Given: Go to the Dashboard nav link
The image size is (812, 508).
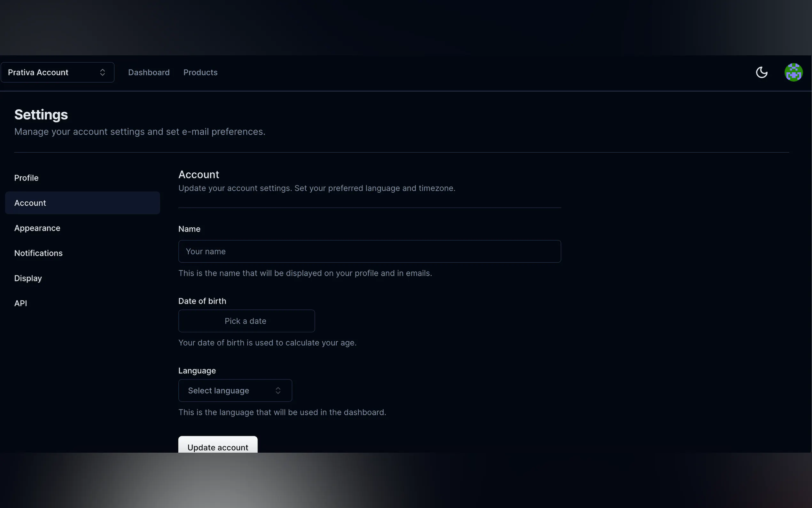Looking at the screenshot, I should coord(149,72).
